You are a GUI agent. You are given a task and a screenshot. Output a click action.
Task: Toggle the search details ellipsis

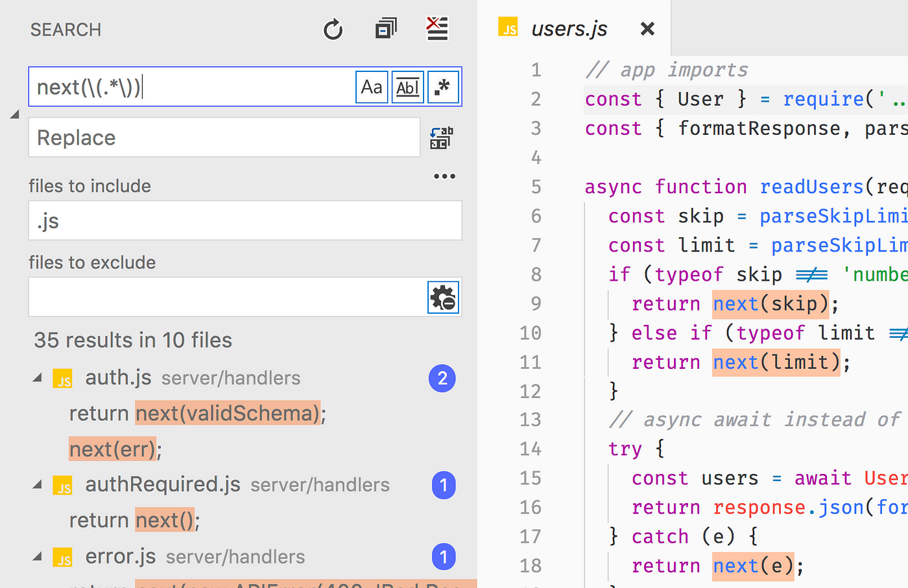click(444, 176)
